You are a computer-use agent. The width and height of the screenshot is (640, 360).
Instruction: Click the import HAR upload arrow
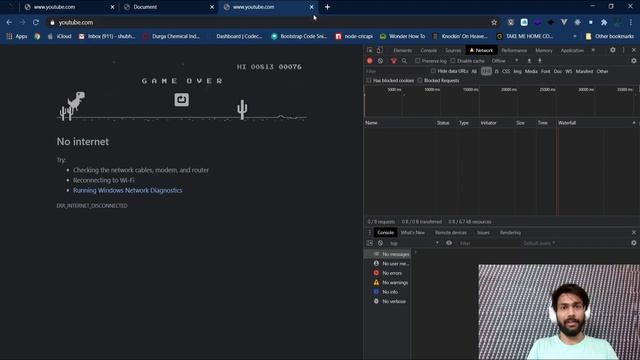coord(529,61)
